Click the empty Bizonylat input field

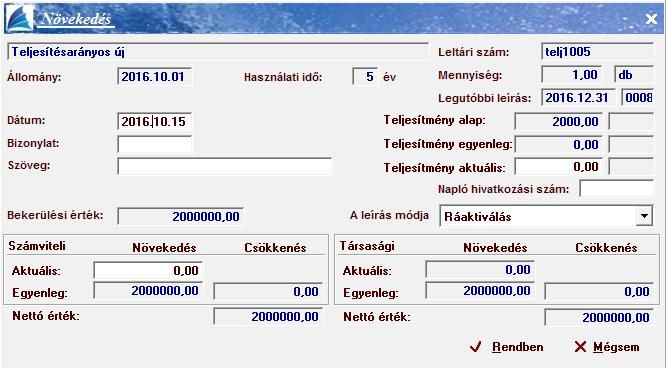pos(155,144)
